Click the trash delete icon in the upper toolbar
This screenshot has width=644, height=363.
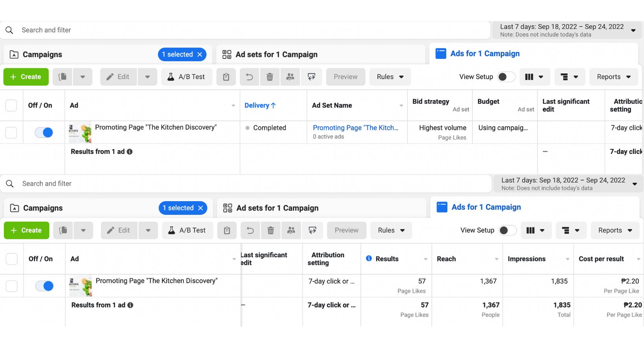pyautogui.click(x=270, y=77)
